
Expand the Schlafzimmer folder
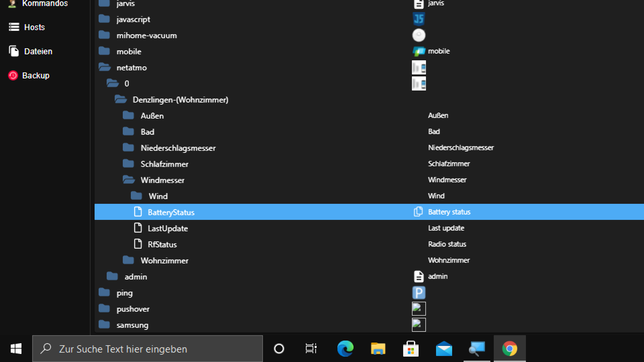click(x=128, y=164)
